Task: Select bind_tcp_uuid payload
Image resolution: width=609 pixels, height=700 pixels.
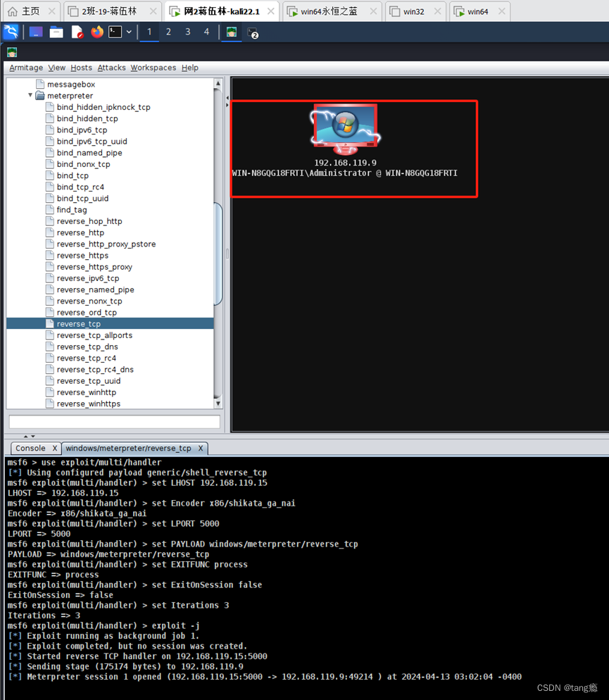Action: [82, 198]
